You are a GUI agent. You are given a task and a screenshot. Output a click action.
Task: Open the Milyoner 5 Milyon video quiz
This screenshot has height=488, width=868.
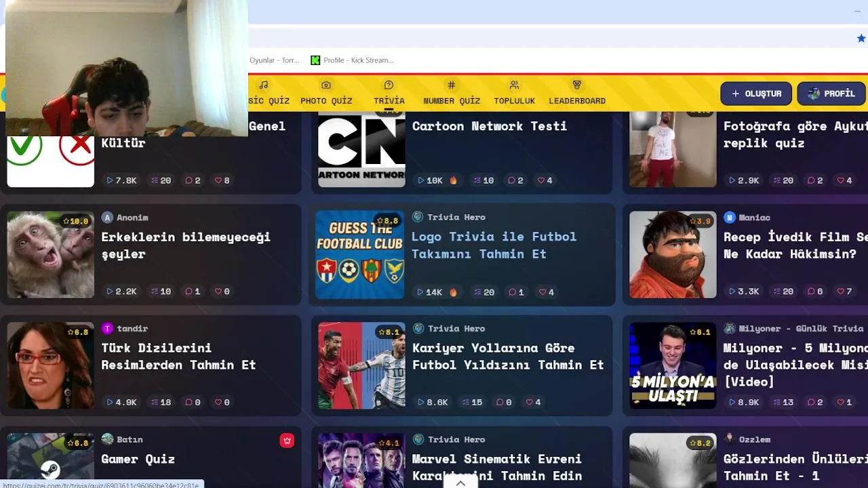[x=795, y=365]
